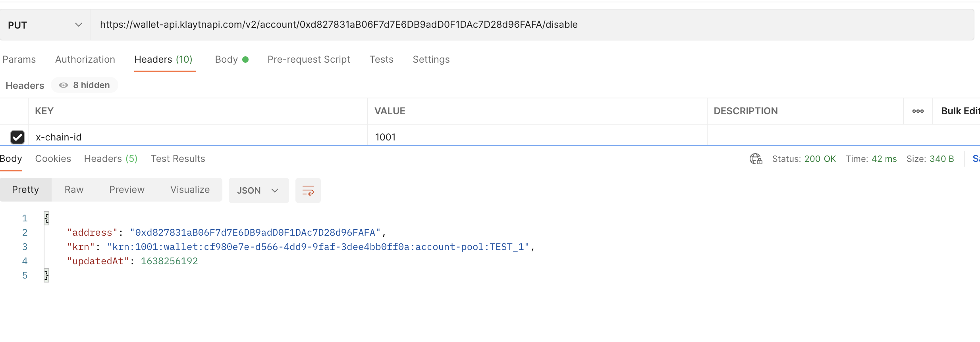The width and height of the screenshot is (980, 342).
Task: Open the Test Results tab
Action: coord(178,159)
